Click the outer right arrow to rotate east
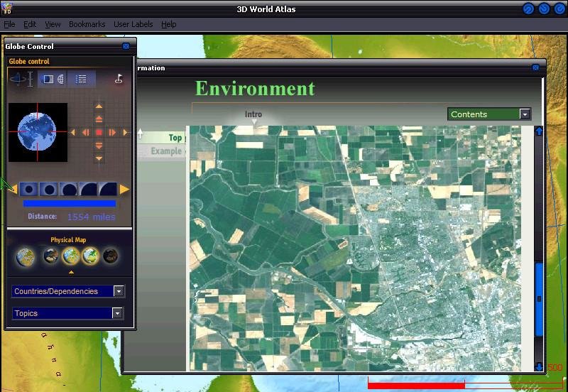 point(126,133)
